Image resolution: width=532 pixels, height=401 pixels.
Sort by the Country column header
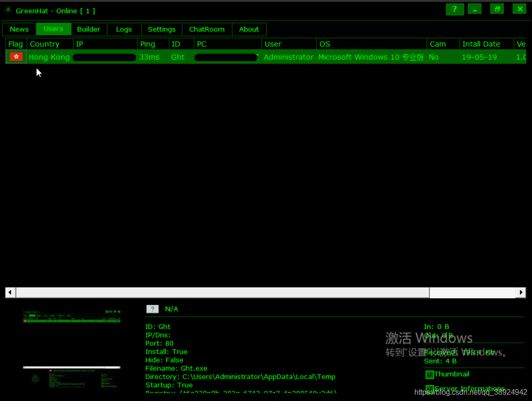pos(50,44)
